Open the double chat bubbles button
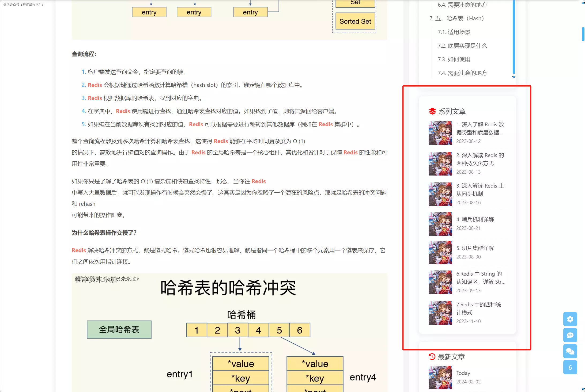The height and width of the screenshot is (392, 585). [x=570, y=351]
